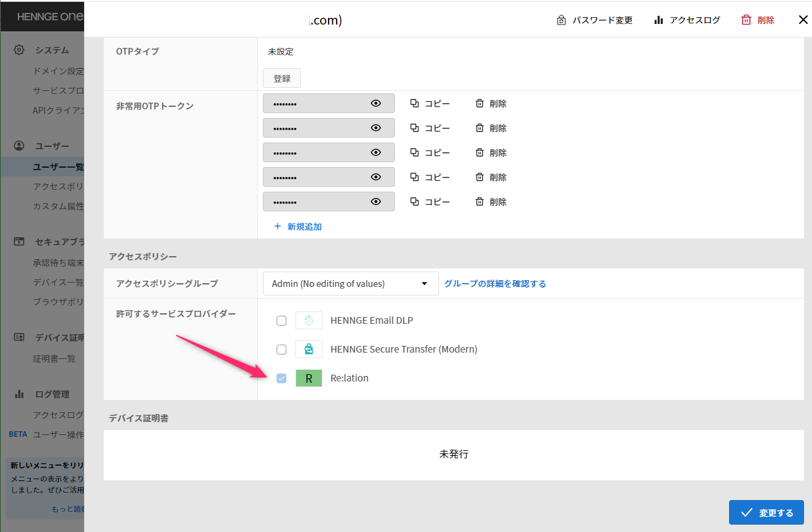Click the red trash delete icon in header

[746, 20]
